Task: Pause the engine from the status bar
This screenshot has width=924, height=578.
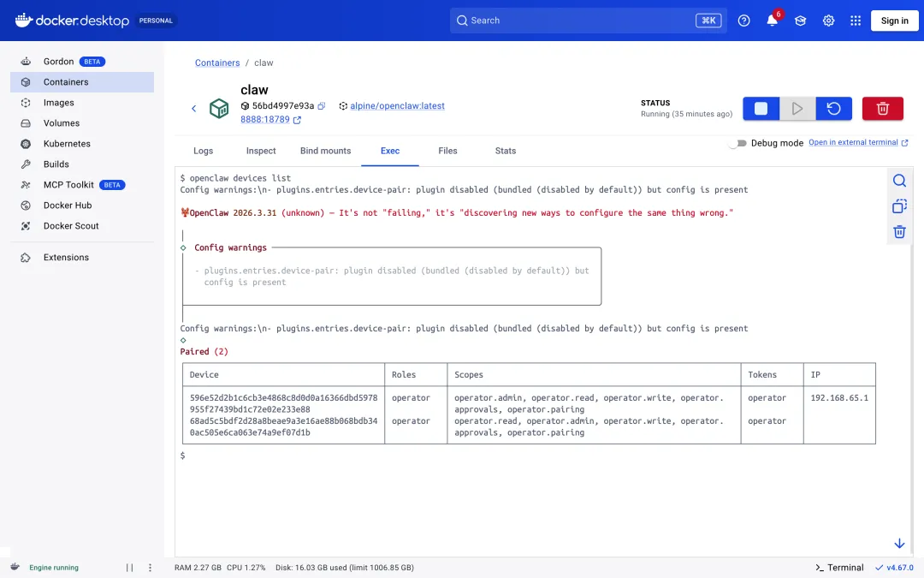Action: [130, 568]
